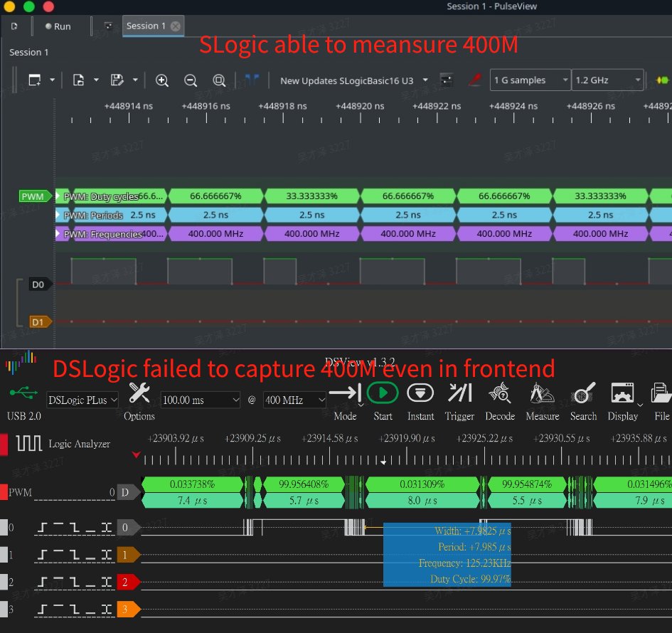Open the Decode panel icon

click(500, 393)
